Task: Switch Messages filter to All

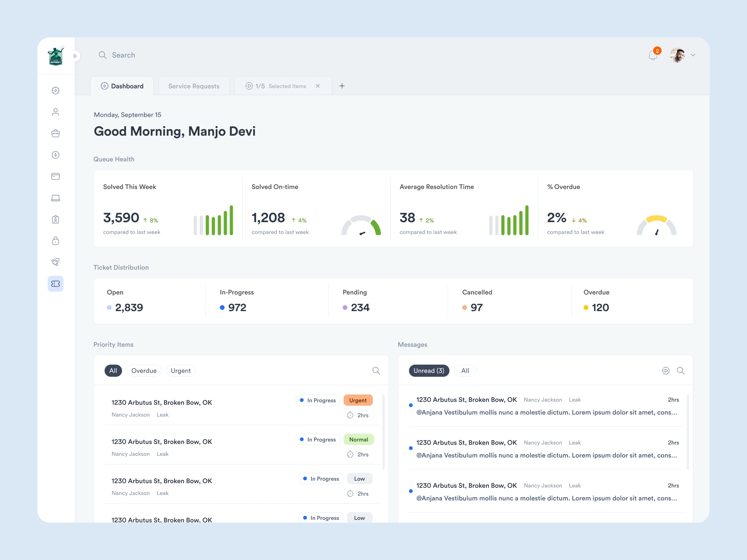Action: pyautogui.click(x=465, y=371)
